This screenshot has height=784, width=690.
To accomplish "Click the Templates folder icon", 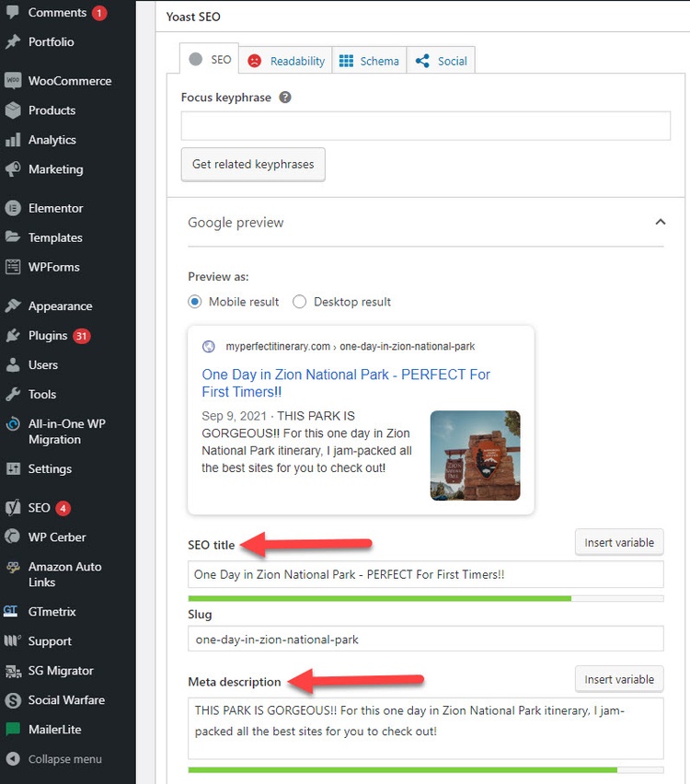I will [x=13, y=237].
